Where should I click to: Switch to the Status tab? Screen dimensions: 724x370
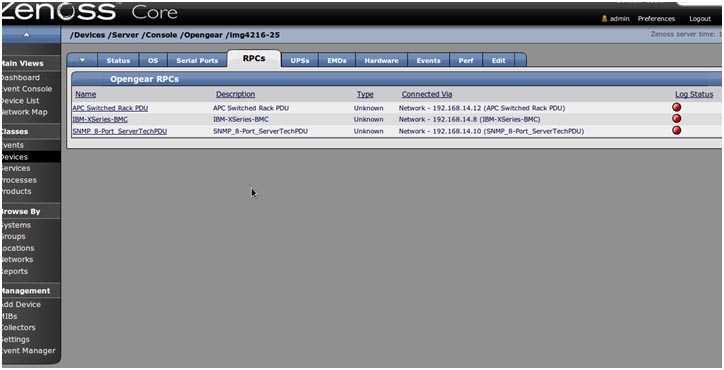pyautogui.click(x=118, y=61)
